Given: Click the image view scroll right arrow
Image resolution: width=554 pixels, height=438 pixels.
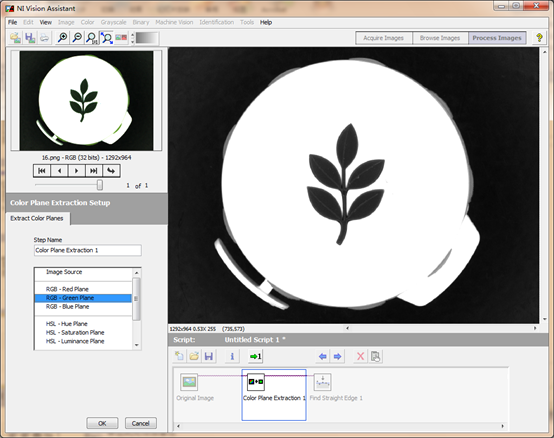Looking at the screenshot, I should pos(535,328).
